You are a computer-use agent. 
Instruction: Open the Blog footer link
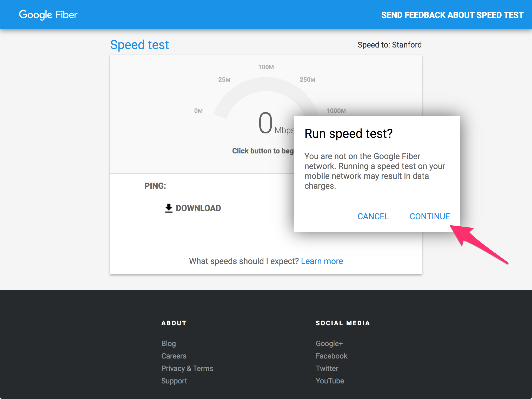[x=169, y=343]
